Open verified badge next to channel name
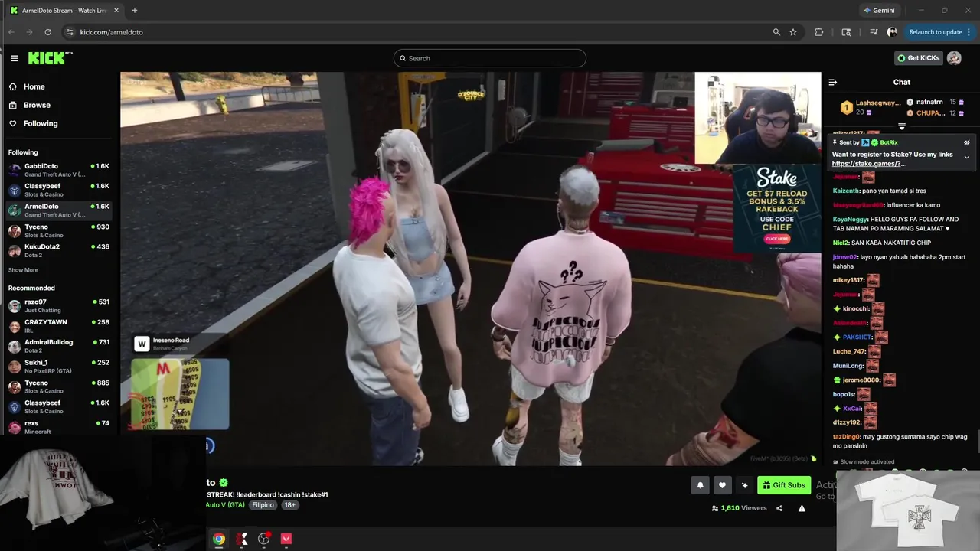 coord(224,483)
